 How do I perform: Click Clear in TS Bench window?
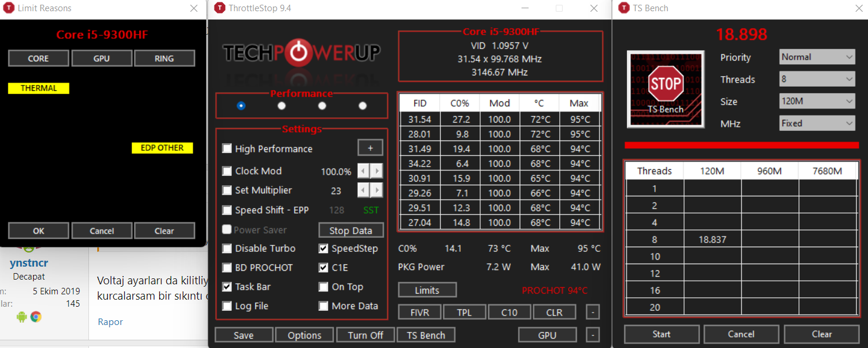pyautogui.click(x=821, y=334)
